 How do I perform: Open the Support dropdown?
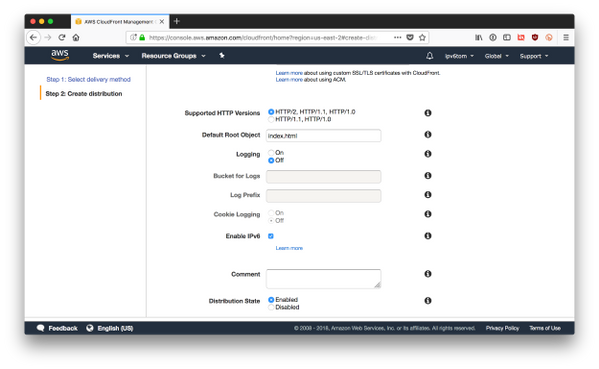(x=534, y=56)
